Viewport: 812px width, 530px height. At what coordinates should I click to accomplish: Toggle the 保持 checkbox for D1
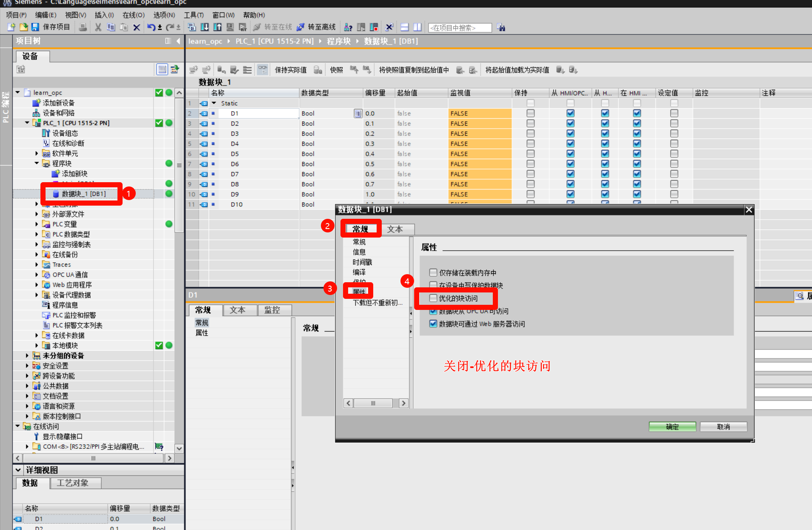pyautogui.click(x=530, y=113)
